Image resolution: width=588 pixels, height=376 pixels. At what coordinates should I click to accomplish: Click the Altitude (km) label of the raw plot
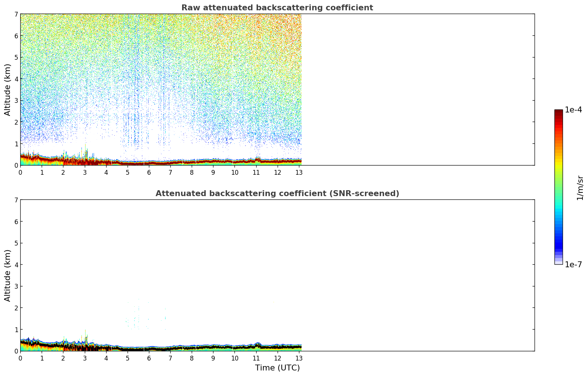(x=8, y=90)
